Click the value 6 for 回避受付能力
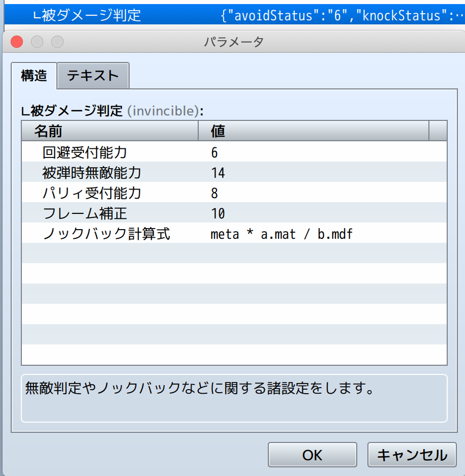The height and width of the screenshot is (476, 465). (x=214, y=152)
